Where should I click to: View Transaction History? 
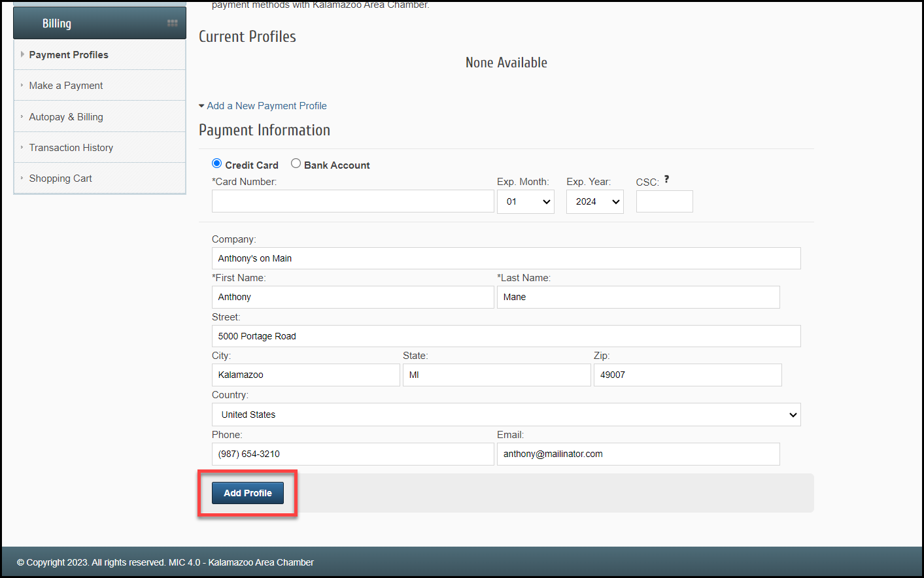[99, 148]
